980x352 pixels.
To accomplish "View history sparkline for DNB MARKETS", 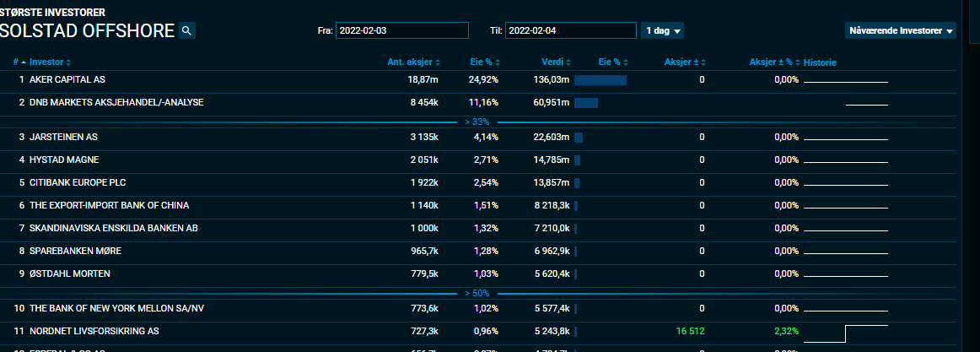I will tap(866, 105).
